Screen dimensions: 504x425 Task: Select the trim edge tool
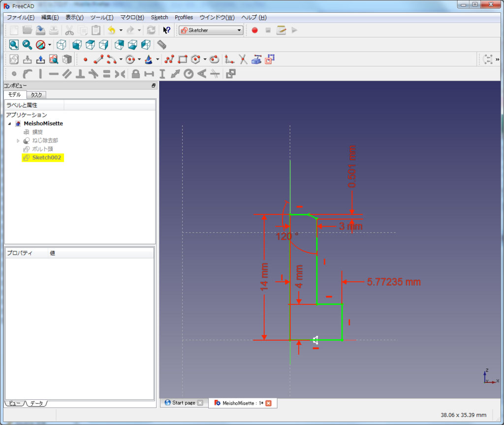click(243, 60)
